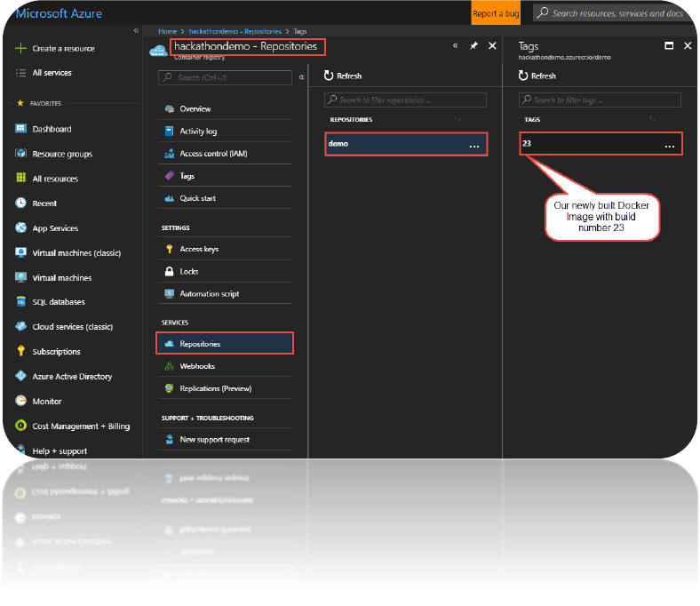This screenshot has height=606, width=700.
Task: Sort the Repositories column
Action: coord(457,119)
